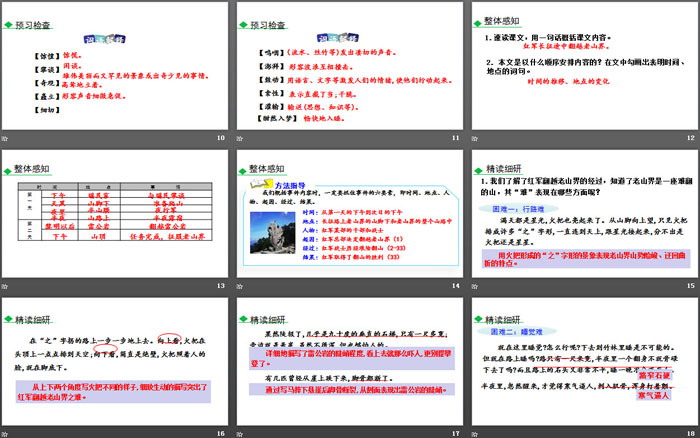Image resolution: width=700 pixels, height=438 pixels.
Task: Click the animation star icon under slide 11
Action: 242,139
